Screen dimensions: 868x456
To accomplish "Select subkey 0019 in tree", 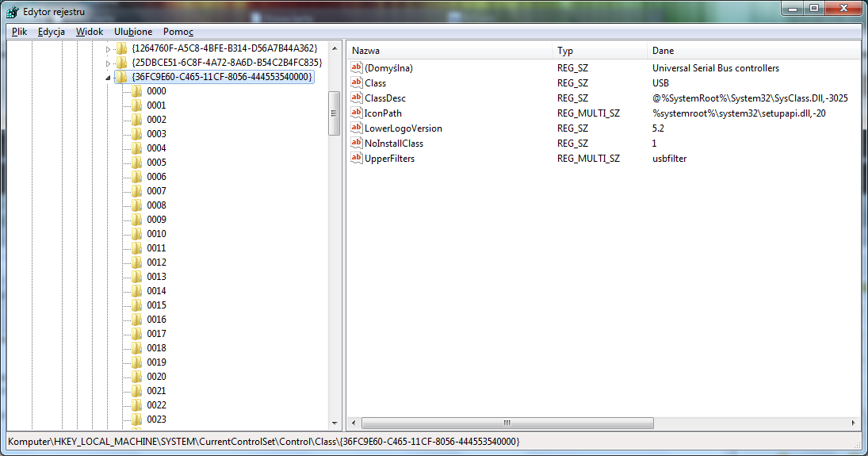I will coord(157,362).
